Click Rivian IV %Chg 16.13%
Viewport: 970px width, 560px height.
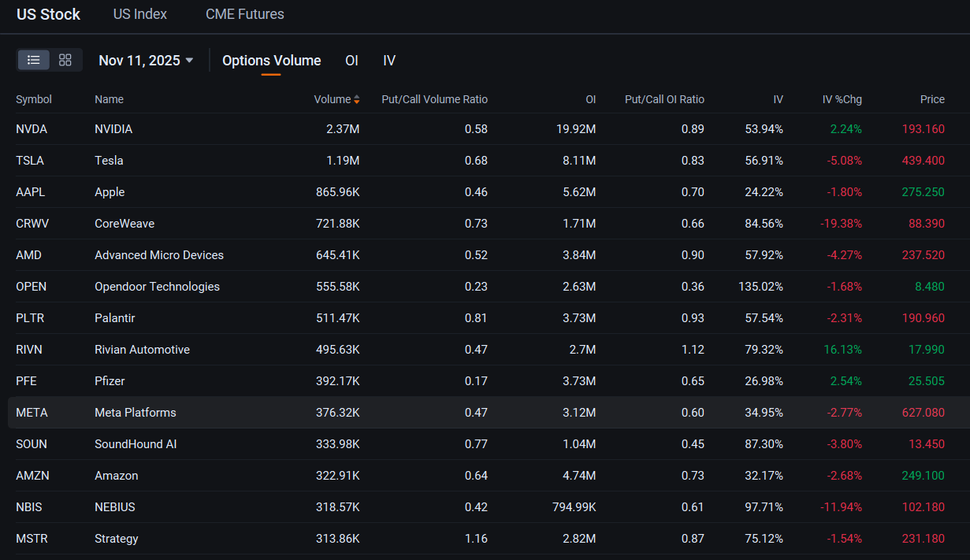pos(843,350)
